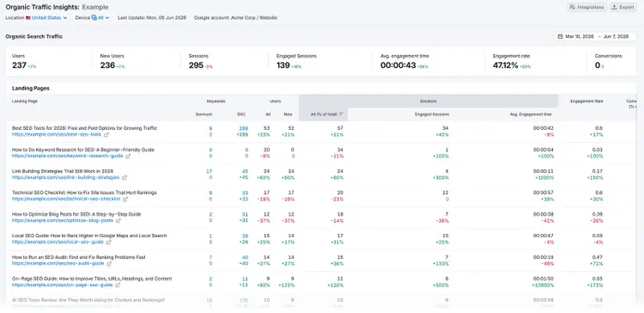The image size is (644, 313).
Task: Click the Integrations button
Action: [587, 7]
